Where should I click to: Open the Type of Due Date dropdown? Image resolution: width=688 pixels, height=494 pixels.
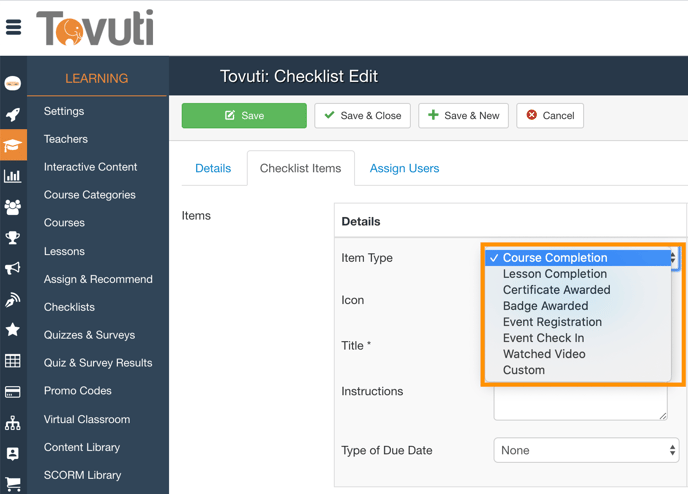click(x=586, y=451)
